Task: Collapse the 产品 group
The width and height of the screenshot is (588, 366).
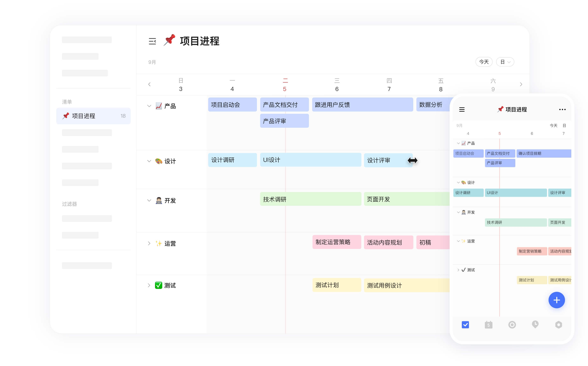Action: click(149, 106)
